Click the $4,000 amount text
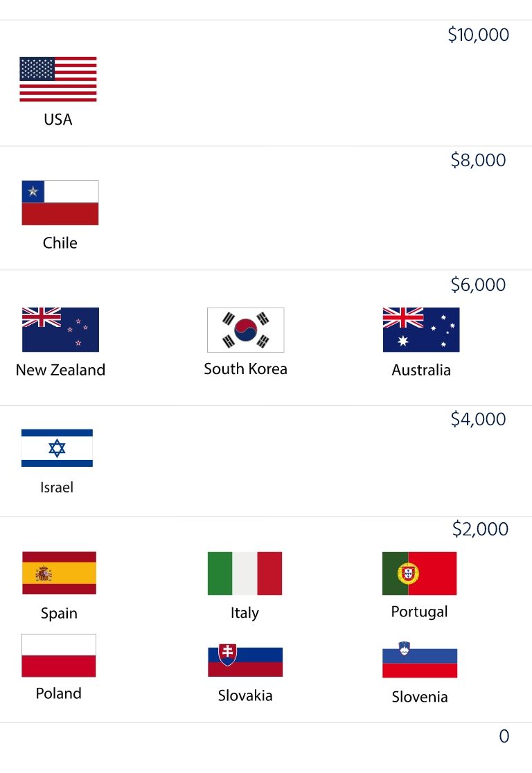This screenshot has width=532, height=773. pyautogui.click(x=478, y=419)
